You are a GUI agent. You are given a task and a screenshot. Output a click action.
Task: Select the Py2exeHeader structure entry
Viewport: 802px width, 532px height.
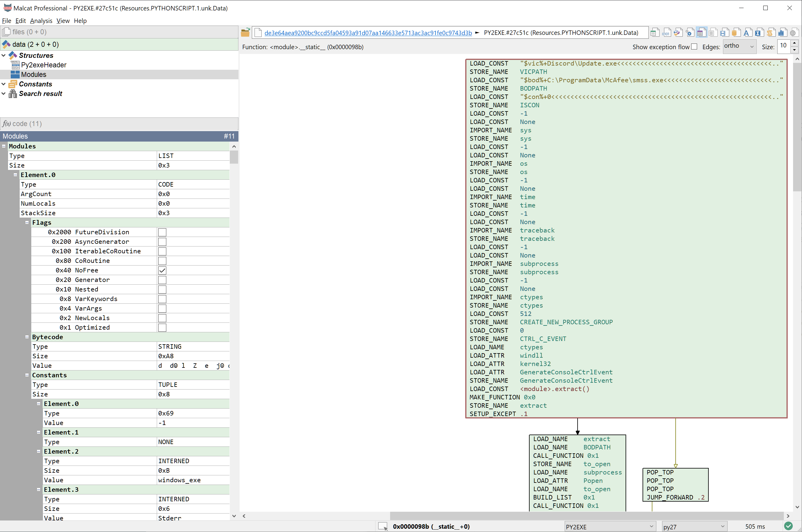pyautogui.click(x=44, y=65)
